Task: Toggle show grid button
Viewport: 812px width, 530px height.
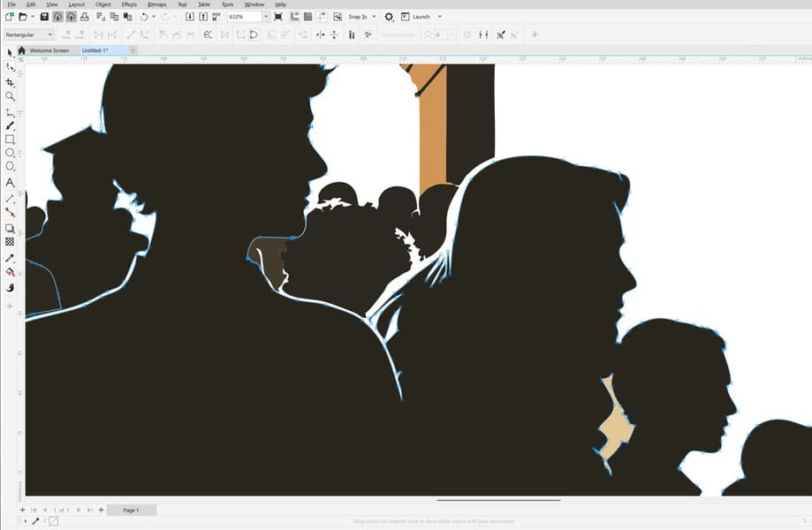Action: pyautogui.click(x=308, y=17)
